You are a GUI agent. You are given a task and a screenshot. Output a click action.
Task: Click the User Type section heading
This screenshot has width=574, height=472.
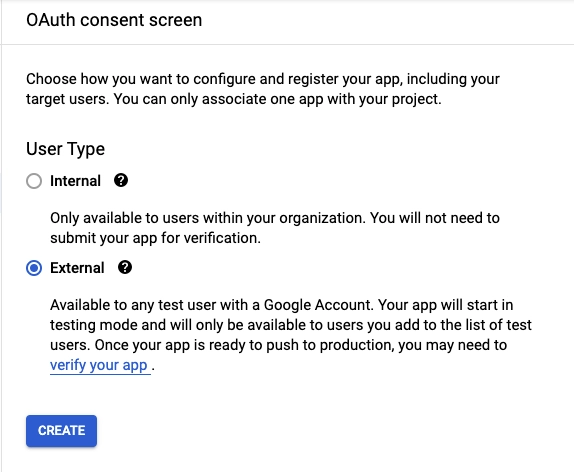point(66,149)
